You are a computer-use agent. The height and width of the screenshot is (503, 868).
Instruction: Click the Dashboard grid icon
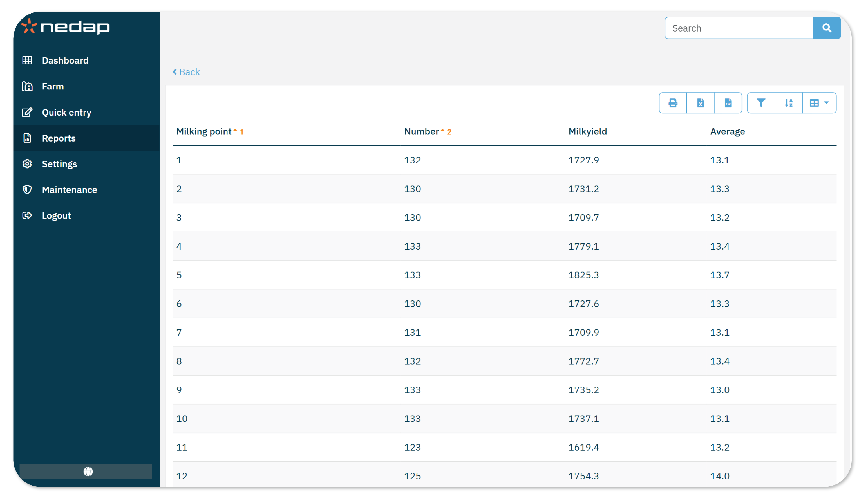(27, 60)
